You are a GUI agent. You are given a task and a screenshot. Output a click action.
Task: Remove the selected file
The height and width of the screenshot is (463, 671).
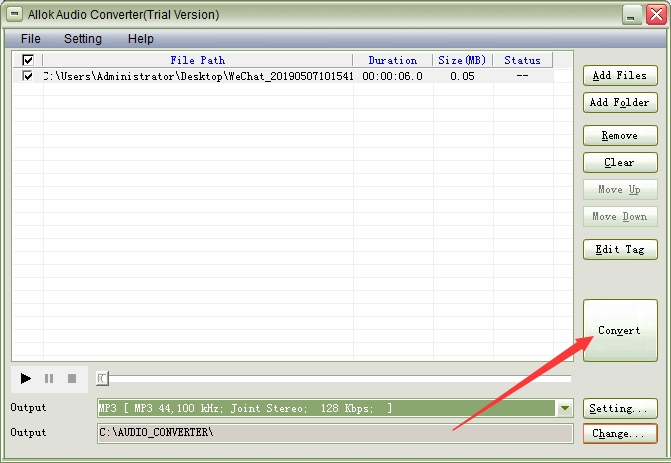(620, 136)
